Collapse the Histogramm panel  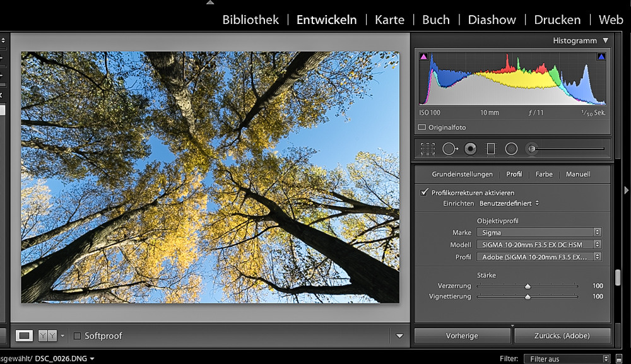tap(606, 40)
